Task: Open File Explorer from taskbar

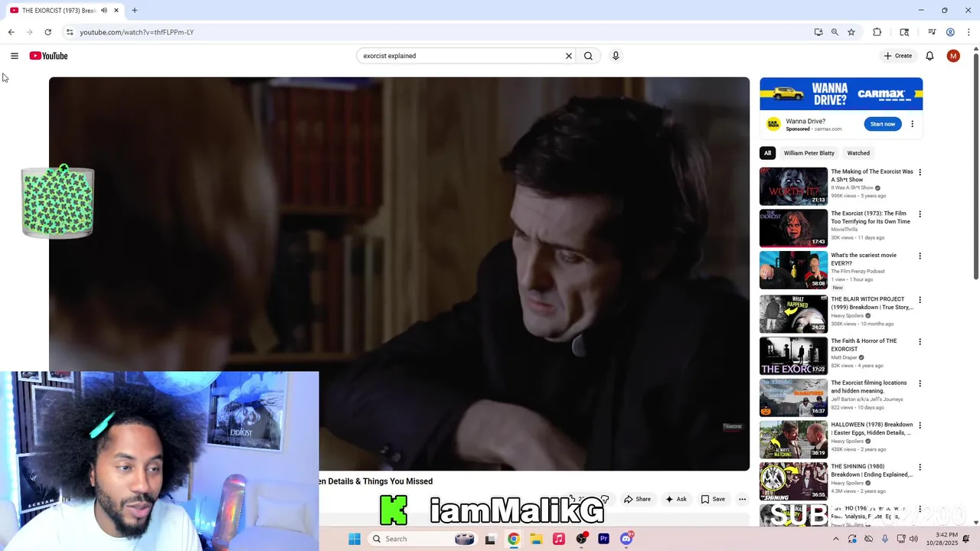Action: click(x=536, y=539)
